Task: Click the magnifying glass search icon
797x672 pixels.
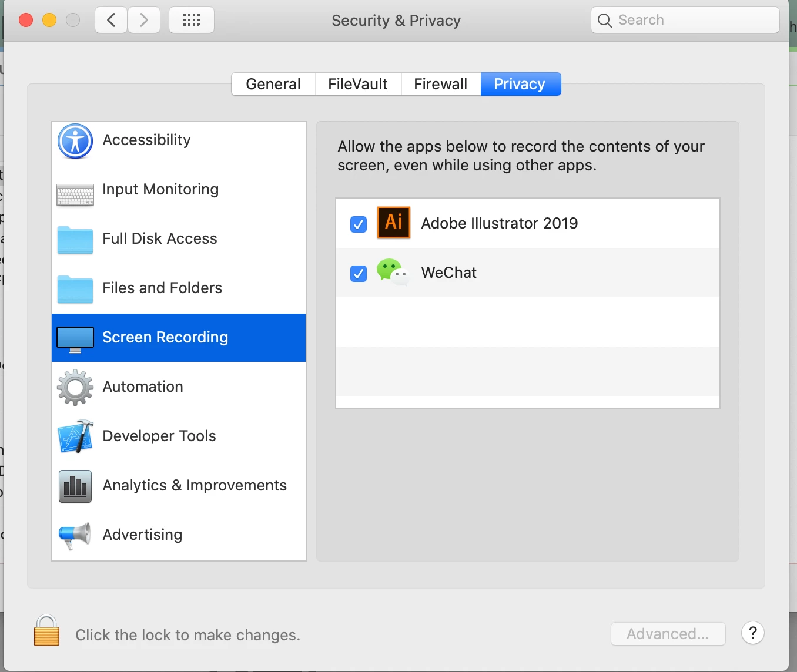Action: pyautogui.click(x=605, y=21)
